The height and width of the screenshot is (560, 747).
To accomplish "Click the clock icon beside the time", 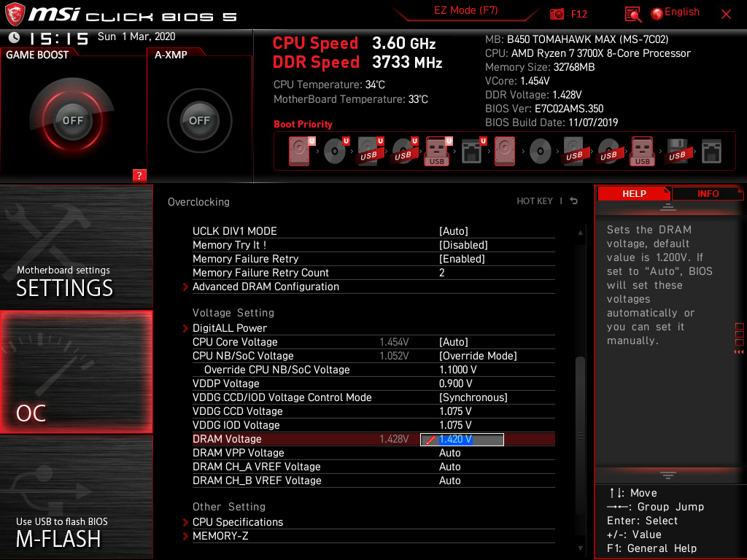I will (x=15, y=37).
